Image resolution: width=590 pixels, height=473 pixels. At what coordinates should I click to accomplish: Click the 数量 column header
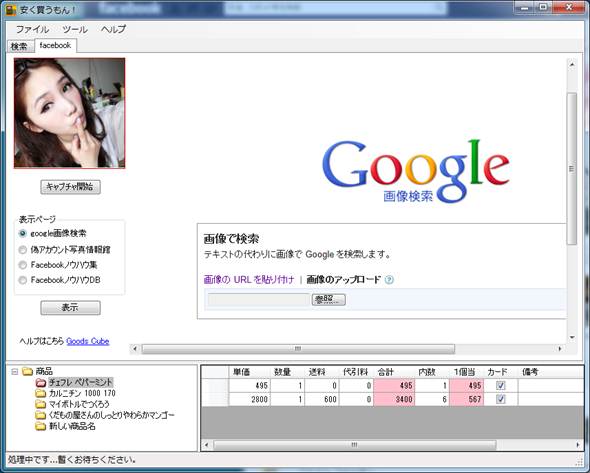[x=287, y=372]
